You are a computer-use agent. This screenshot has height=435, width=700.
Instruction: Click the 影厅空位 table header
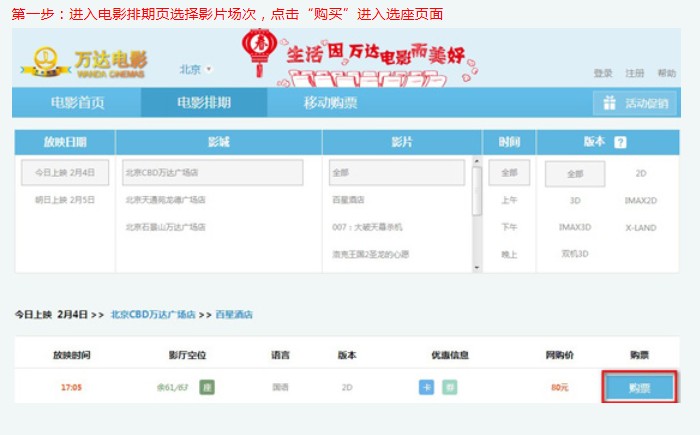point(187,355)
